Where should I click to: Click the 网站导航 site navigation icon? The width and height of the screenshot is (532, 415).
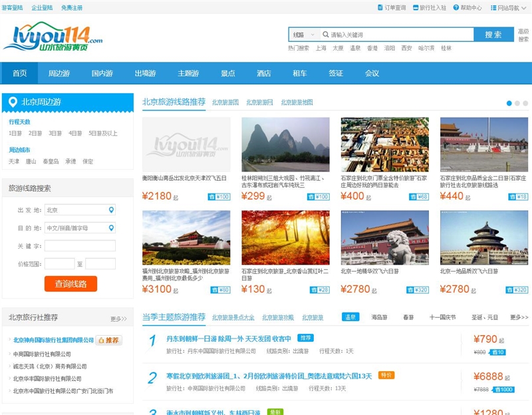point(494,7)
